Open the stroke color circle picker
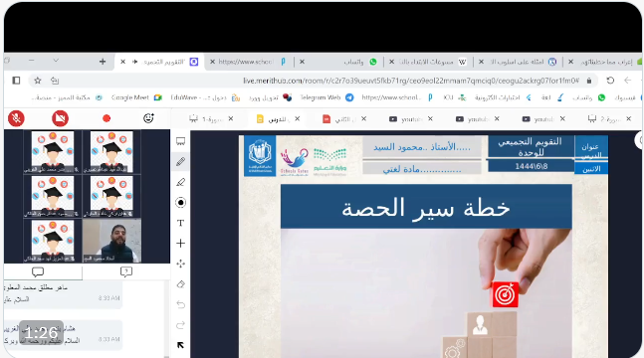 181,203
